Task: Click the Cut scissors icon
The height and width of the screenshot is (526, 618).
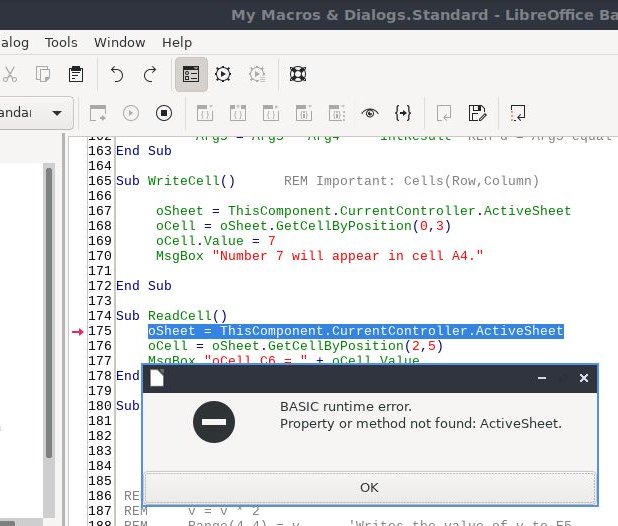Action: click(10, 74)
